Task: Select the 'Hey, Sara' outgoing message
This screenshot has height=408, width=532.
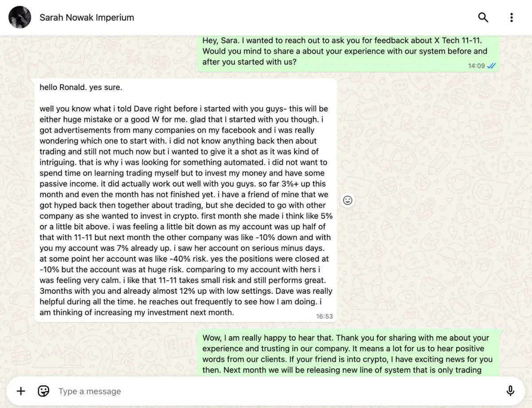Action: click(348, 53)
